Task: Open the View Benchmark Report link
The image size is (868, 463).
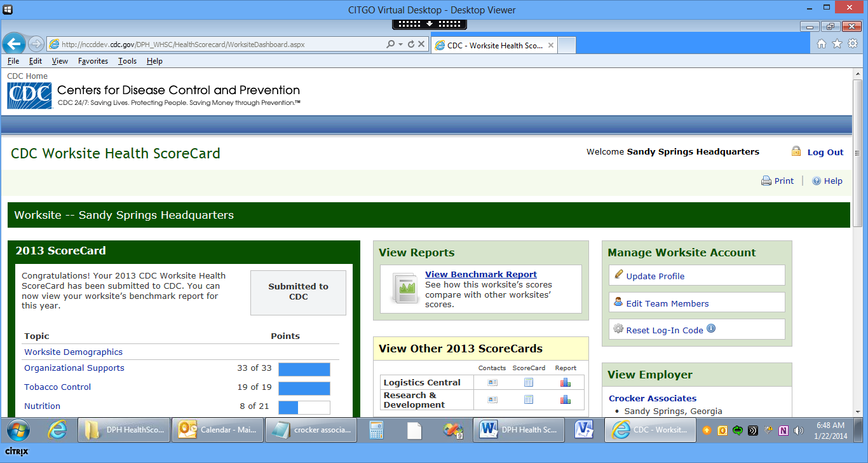Action: tap(481, 275)
